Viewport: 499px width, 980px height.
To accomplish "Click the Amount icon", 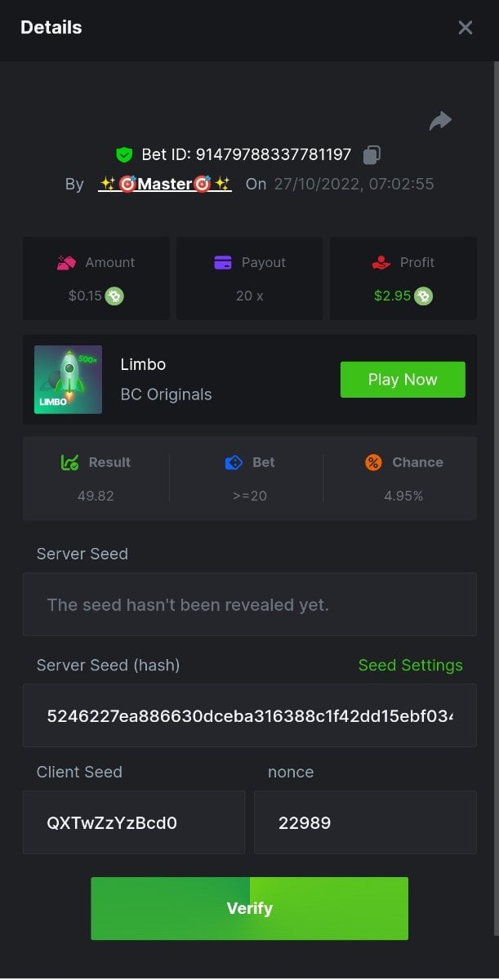I will coord(67,262).
